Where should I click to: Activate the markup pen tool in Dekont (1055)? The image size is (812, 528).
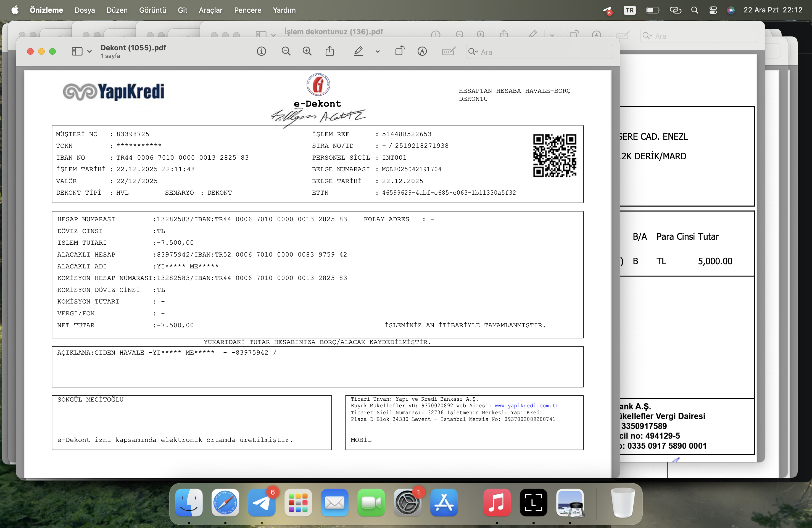pos(358,52)
